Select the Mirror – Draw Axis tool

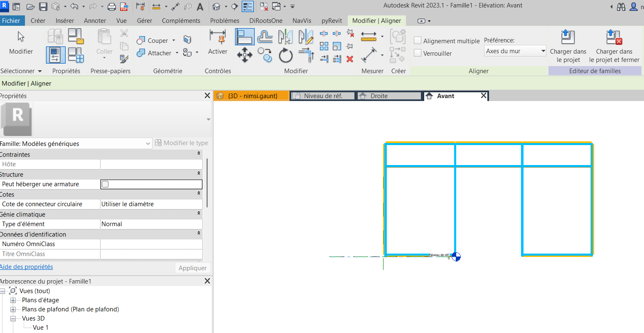click(x=306, y=37)
